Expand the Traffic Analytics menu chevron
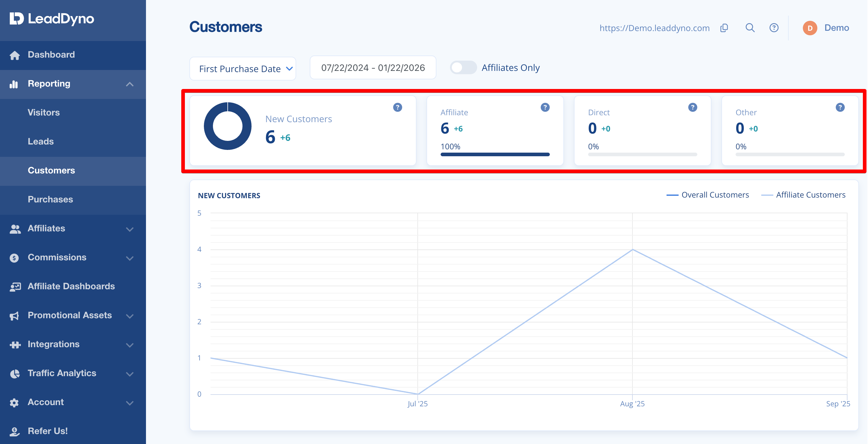The width and height of the screenshot is (868, 444). click(130, 374)
